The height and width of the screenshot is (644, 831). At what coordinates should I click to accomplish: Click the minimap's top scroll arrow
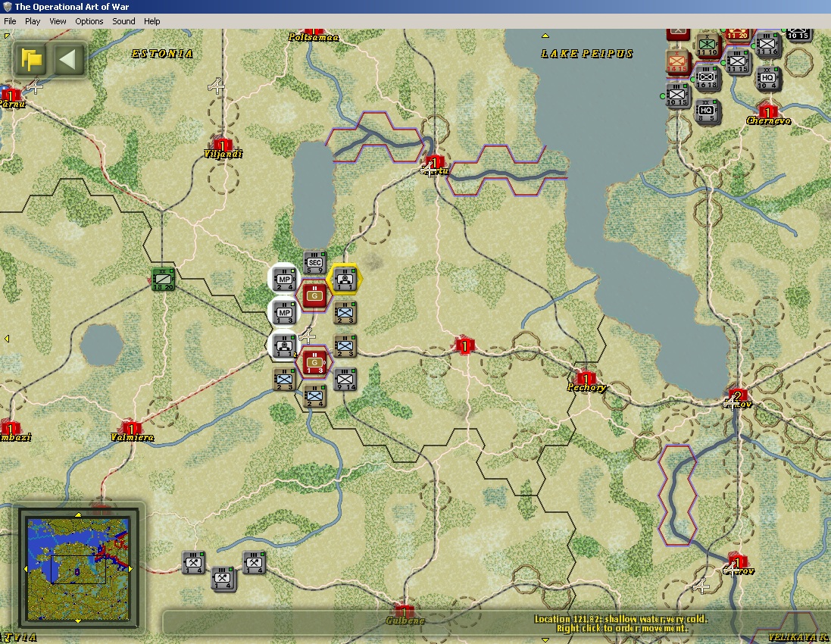tap(79, 514)
